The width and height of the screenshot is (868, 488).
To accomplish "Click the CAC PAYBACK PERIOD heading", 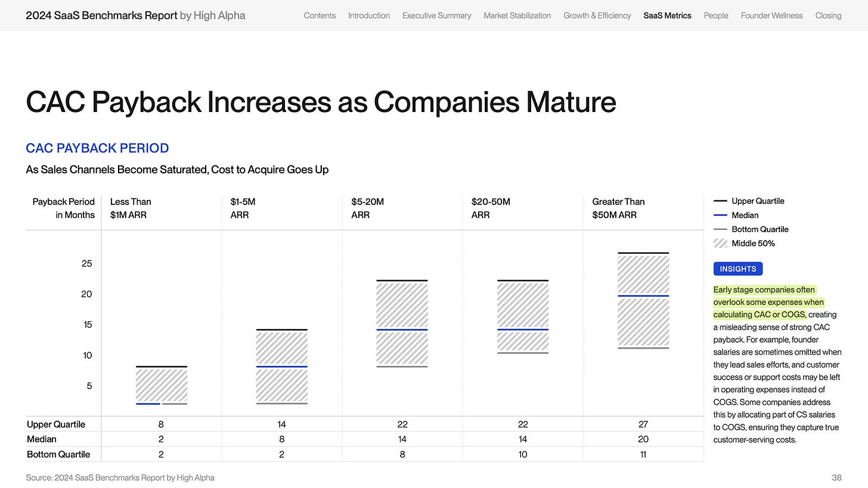I will (x=97, y=148).
